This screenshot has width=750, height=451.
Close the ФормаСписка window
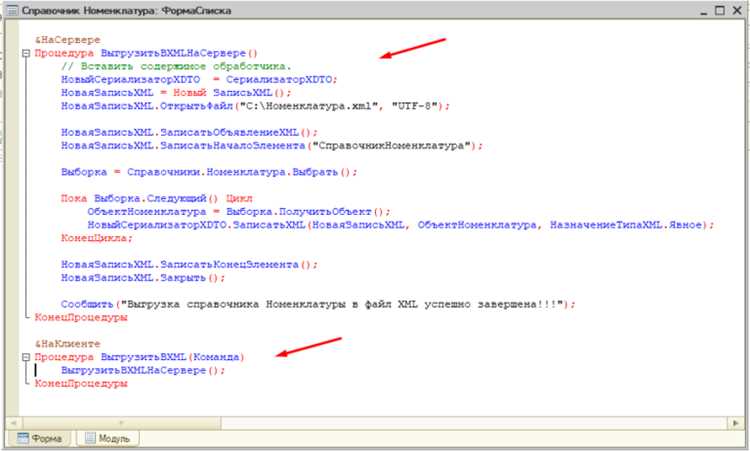pos(737,11)
